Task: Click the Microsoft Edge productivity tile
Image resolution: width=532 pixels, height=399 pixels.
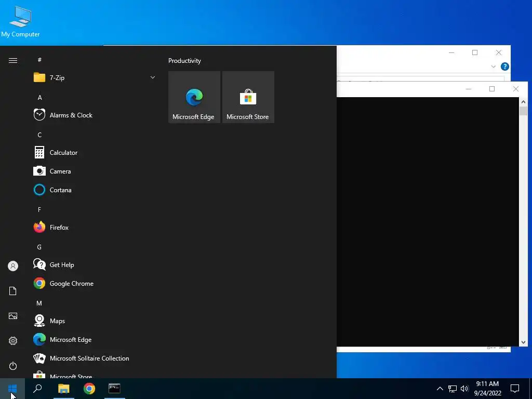Action: click(x=194, y=97)
